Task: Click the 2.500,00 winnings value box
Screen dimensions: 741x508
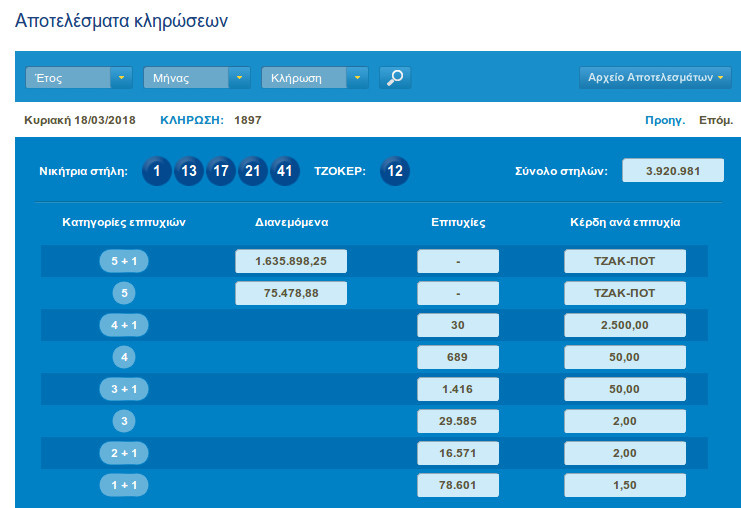Action: pyautogui.click(x=624, y=325)
